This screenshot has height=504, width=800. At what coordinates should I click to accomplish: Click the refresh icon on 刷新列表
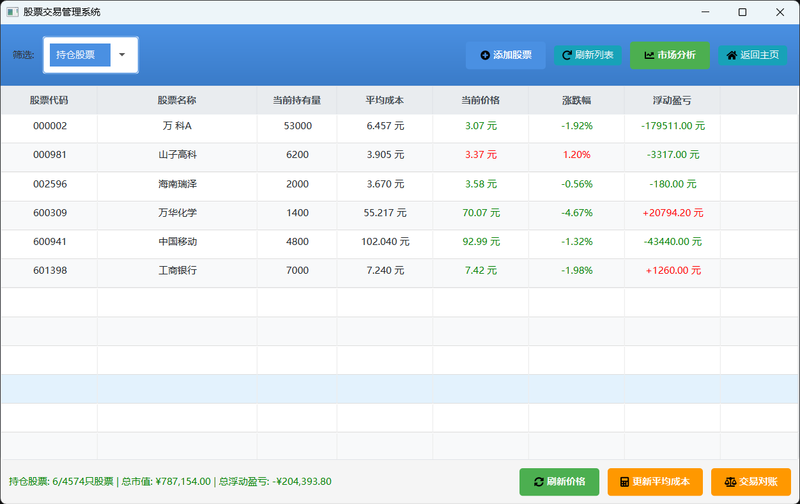[566, 55]
